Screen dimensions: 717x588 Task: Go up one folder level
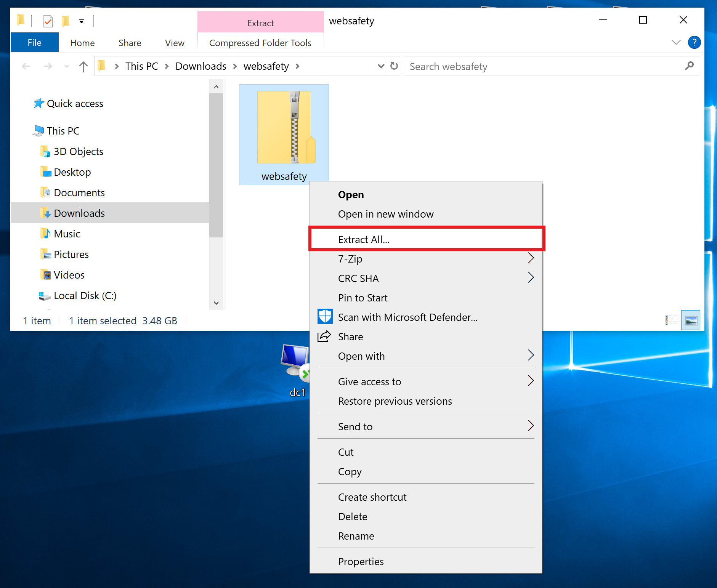tap(83, 66)
